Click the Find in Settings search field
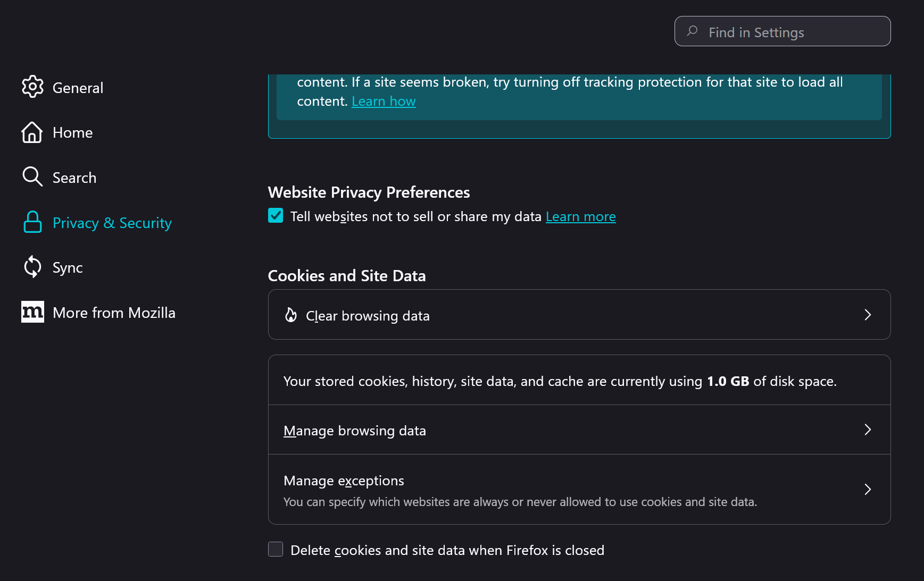The width and height of the screenshot is (924, 581). point(782,31)
